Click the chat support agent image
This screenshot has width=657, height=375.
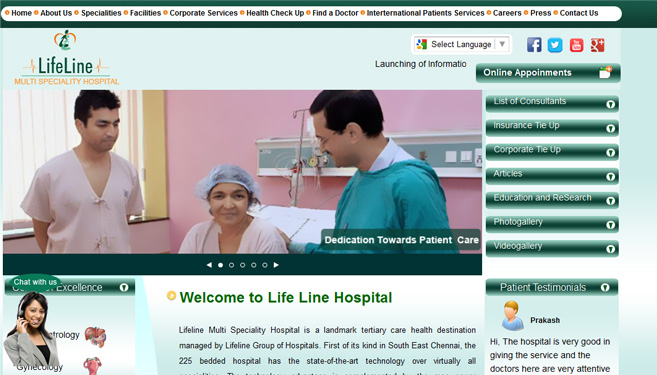(31, 330)
